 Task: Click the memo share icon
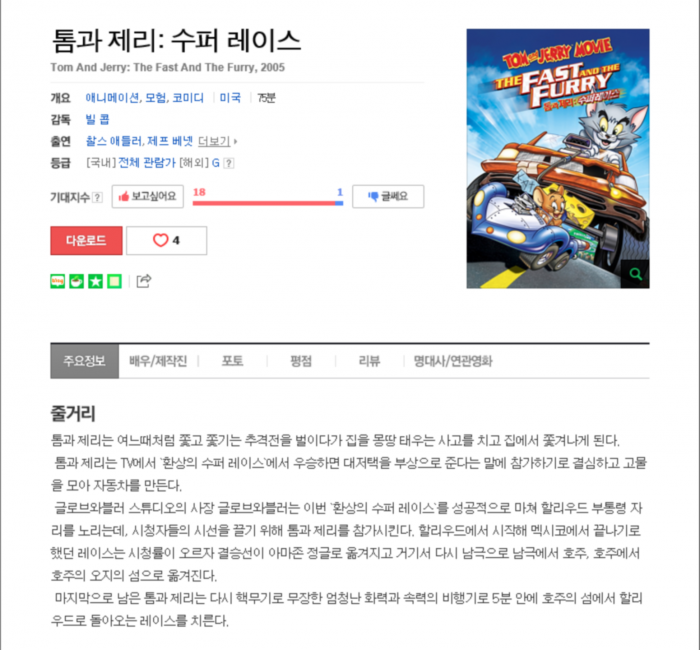pos(115,281)
